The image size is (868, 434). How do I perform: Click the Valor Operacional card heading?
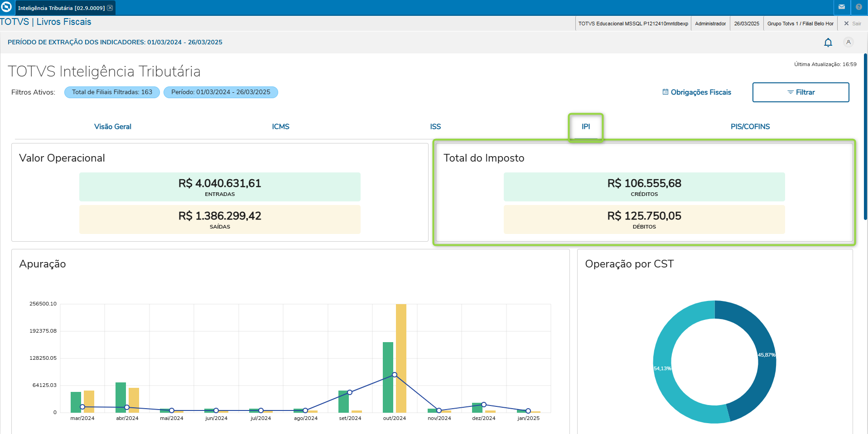[x=62, y=158]
